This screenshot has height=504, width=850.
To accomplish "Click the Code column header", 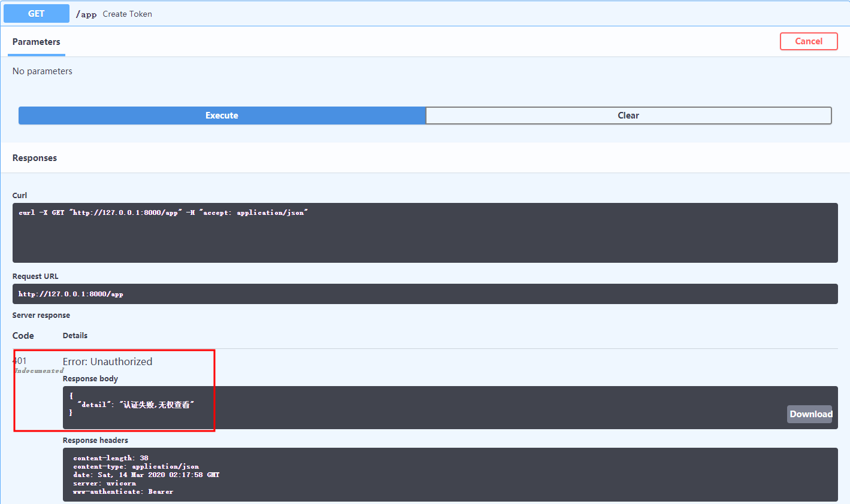I will [x=23, y=336].
